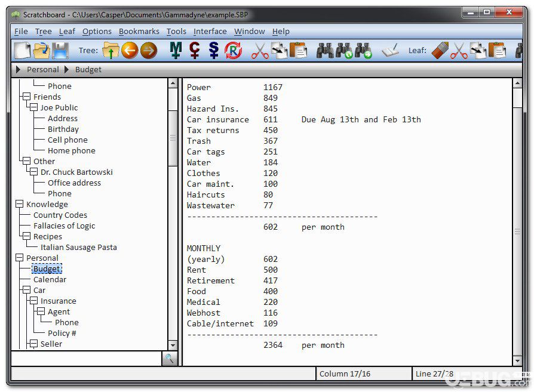Open the Tools menu
The height and width of the screenshot is (392, 534).
point(176,31)
